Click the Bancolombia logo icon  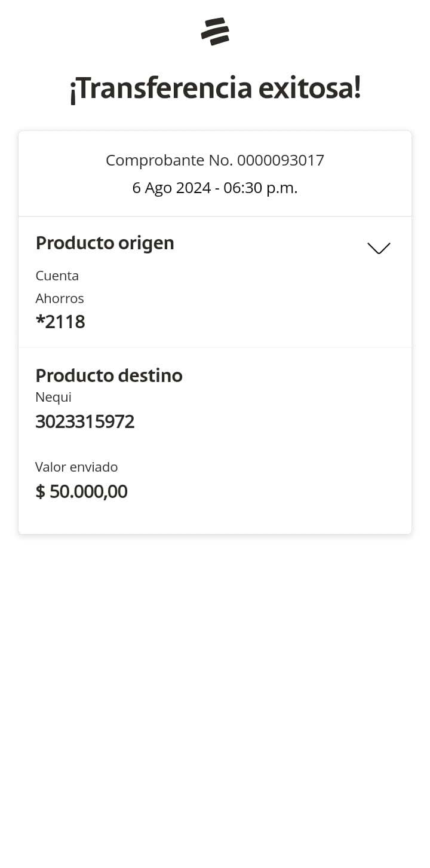click(215, 32)
